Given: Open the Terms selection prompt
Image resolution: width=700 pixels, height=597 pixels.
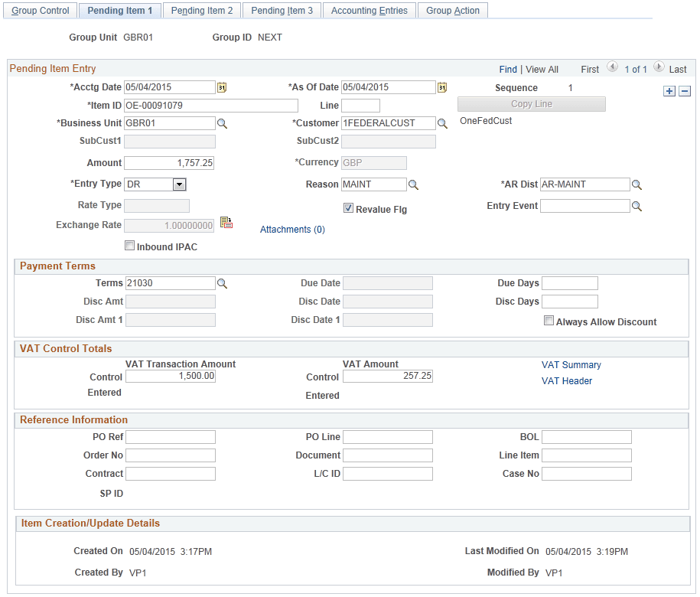Looking at the screenshot, I should tap(223, 282).
